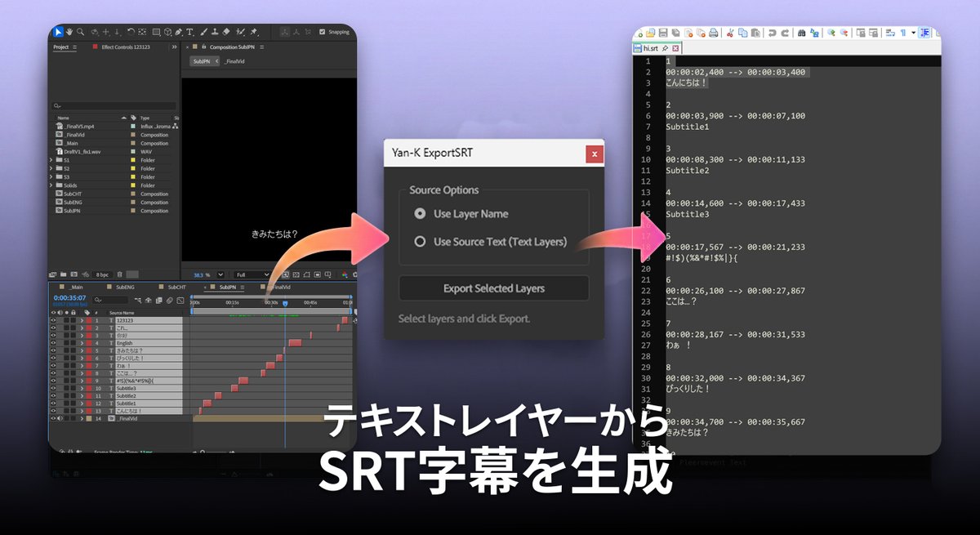Image resolution: width=980 pixels, height=535 pixels.
Task: Close the Yan-K ExportSRT dialog
Action: [595, 154]
